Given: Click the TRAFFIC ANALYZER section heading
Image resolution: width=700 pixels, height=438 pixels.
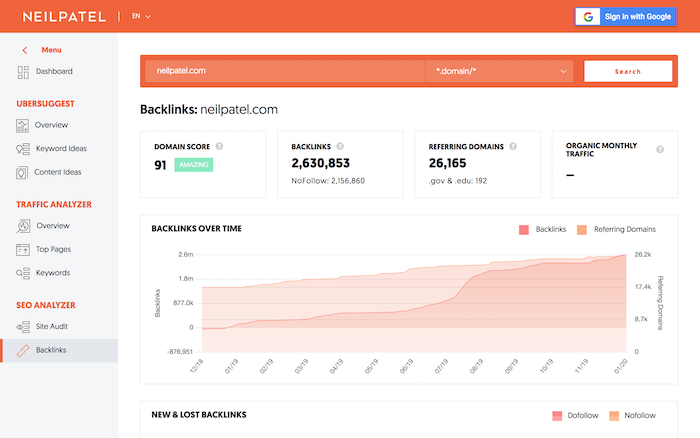Looking at the screenshot, I should pyautogui.click(x=54, y=204).
